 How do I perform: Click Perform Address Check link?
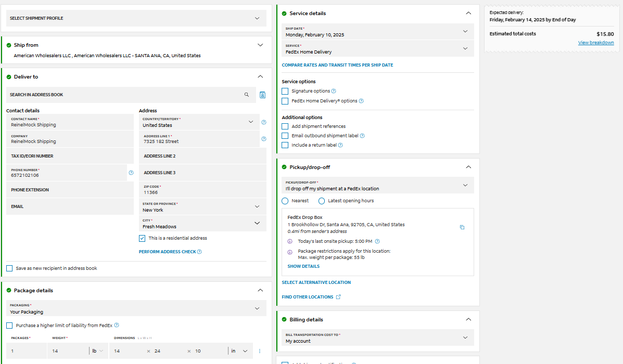coord(167,252)
